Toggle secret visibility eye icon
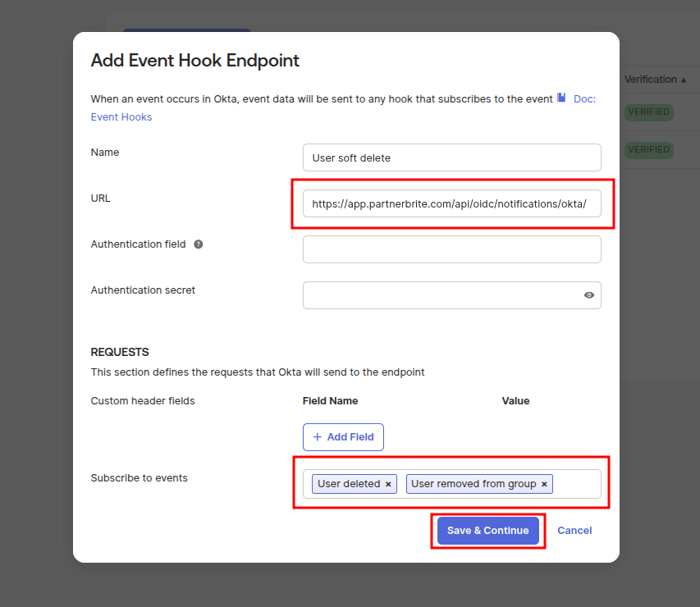Viewport: 700px width, 607px height. (x=589, y=295)
